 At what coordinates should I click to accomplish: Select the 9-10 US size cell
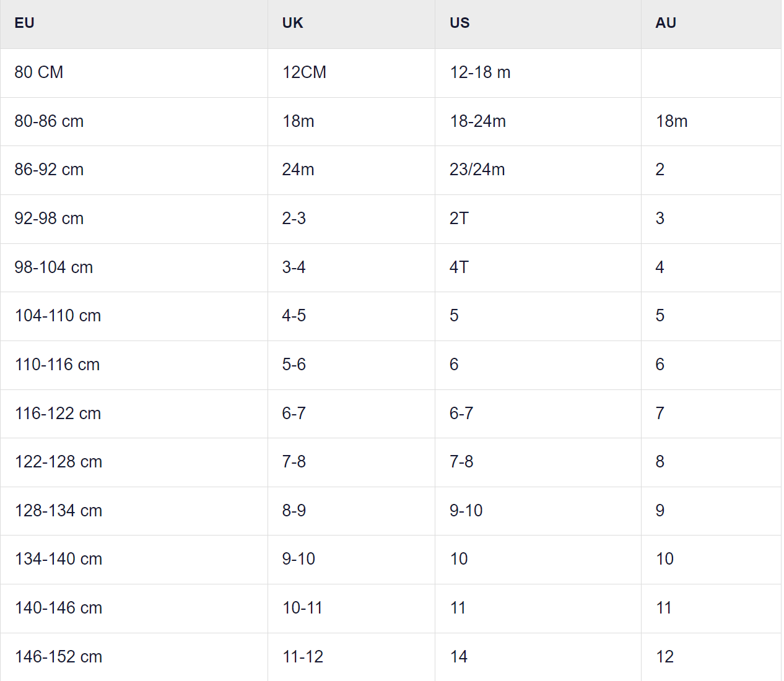click(x=466, y=511)
